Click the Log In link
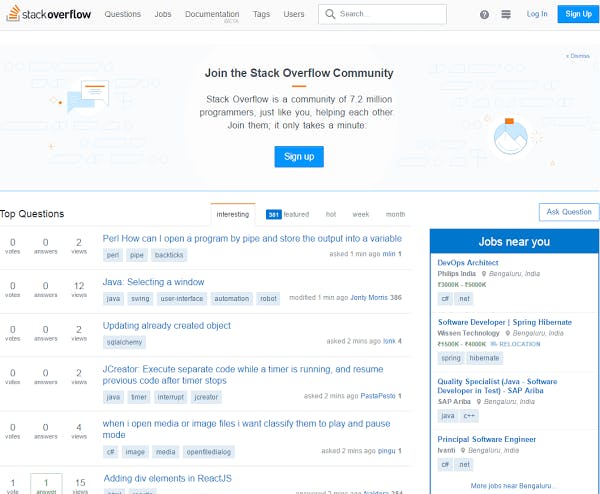This screenshot has height=494, width=600. [537, 14]
